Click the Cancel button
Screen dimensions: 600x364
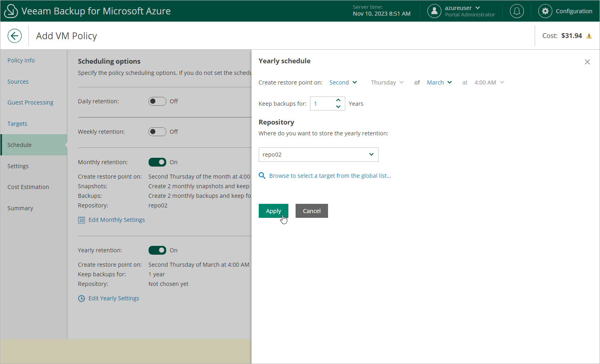[312, 211]
